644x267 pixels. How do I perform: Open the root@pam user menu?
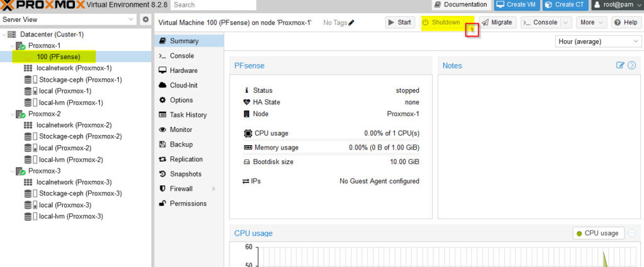618,5
